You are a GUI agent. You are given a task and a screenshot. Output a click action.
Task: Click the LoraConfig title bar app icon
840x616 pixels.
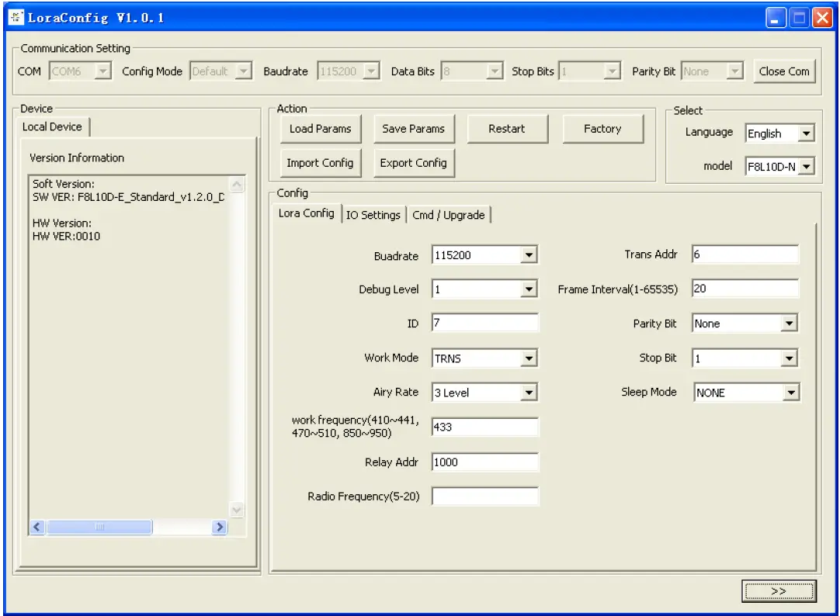16,17
